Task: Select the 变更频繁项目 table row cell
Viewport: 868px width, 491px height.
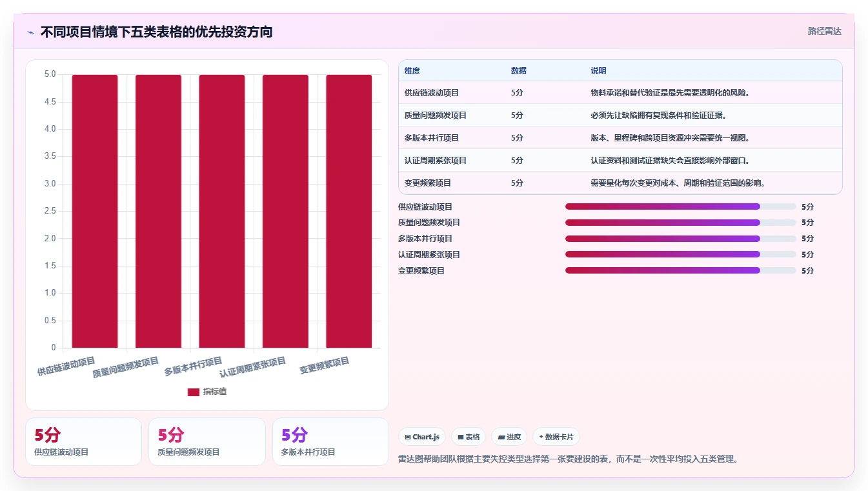Action: [428, 183]
